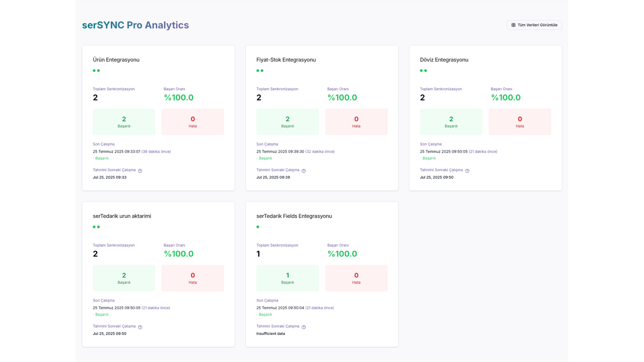This screenshot has width=644, height=362.
Task: Click %100.0 success rate in Döviz Entegrasyonu
Action: click(x=505, y=98)
